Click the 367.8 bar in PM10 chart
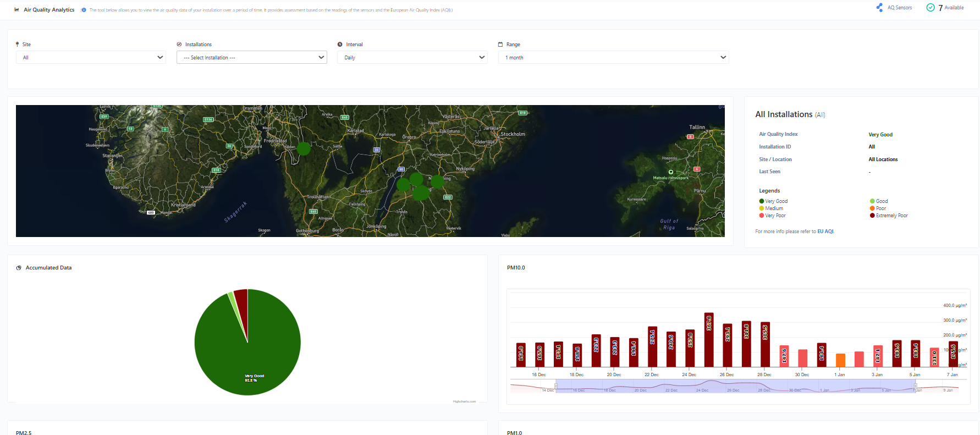 (x=709, y=340)
